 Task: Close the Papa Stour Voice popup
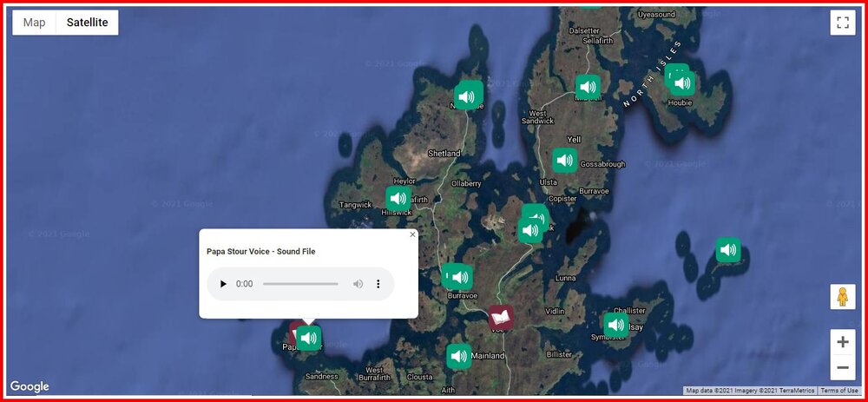(x=412, y=234)
